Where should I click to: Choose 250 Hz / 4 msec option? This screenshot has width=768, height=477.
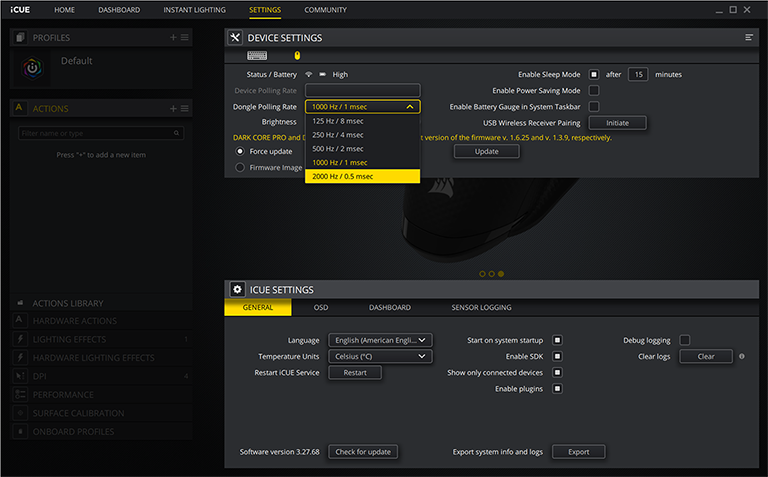[362, 135]
